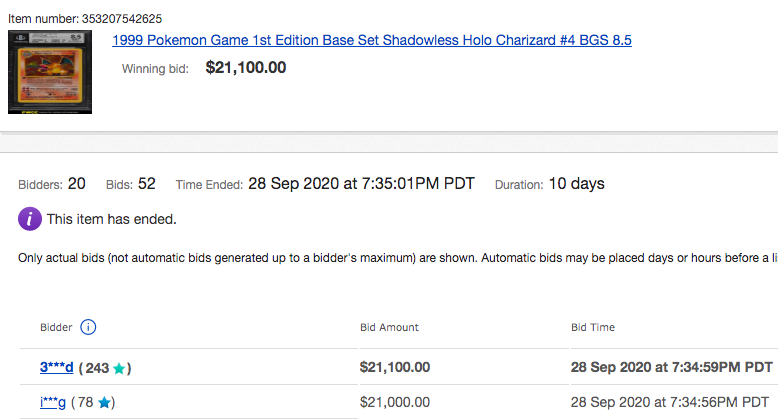Click the 10 days duration value
778x419 pixels.
pyautogui.click(x=577, y=184)
